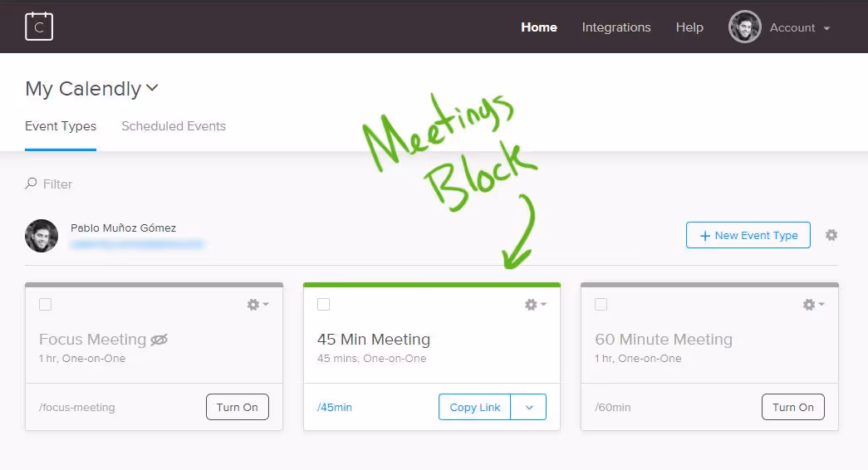Turn On the Focus Meeting event
The image size is (868, 470).
point(238,407)
